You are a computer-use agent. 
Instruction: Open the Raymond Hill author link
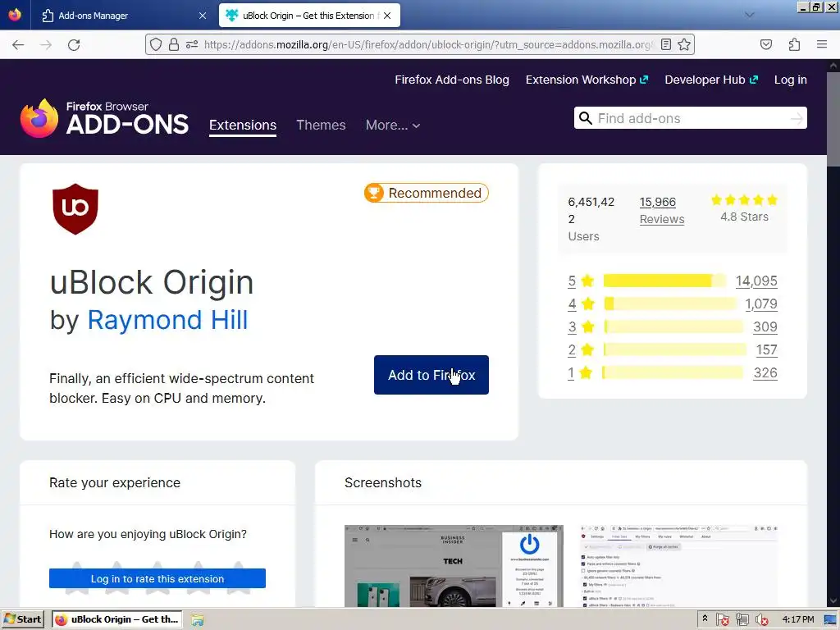click(167, 320)
